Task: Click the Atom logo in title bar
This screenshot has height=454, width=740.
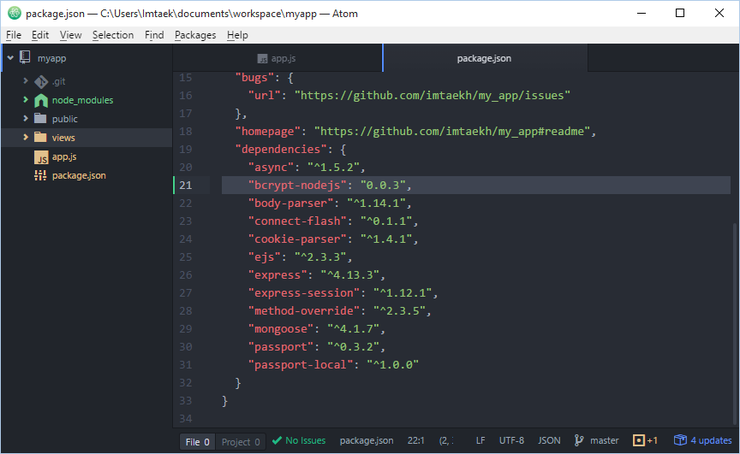Action: (15, 13)
